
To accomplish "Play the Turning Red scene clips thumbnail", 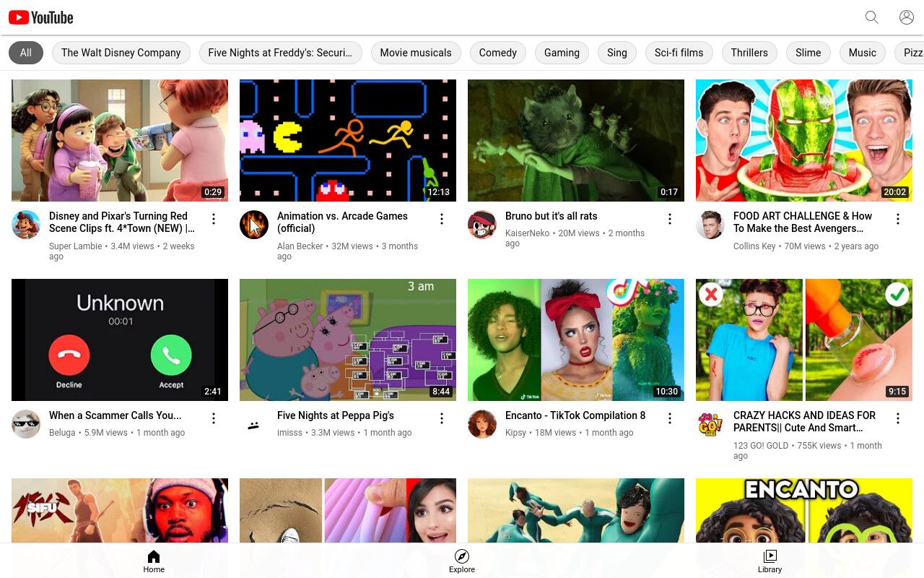I will tap(120, 140).
